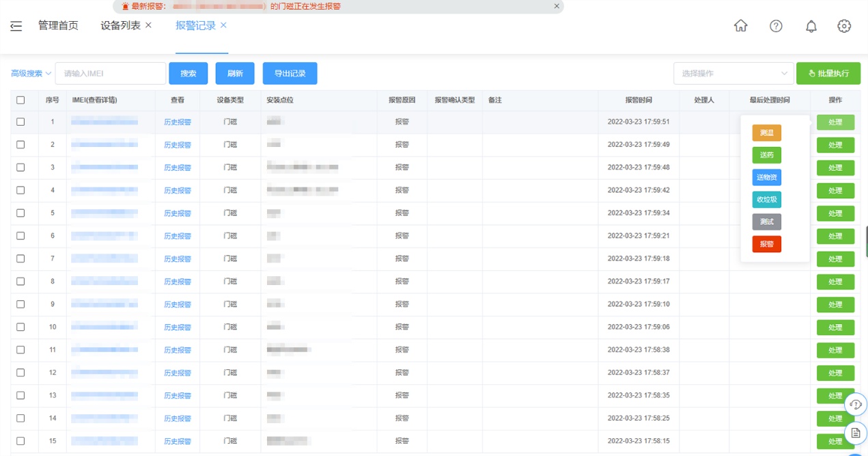Select the checkbox for row 10
868x456 pixels.
pyautogui.click(x=20, y=327)
